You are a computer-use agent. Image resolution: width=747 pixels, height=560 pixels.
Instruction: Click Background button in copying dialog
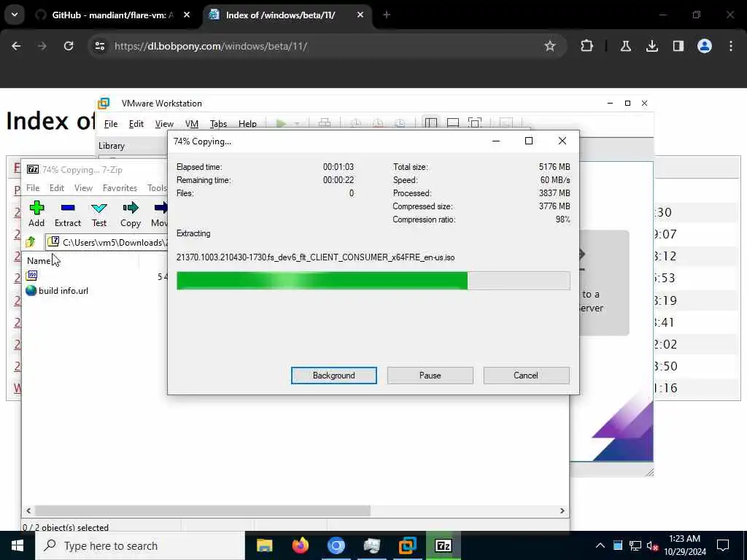click(334, 376)
